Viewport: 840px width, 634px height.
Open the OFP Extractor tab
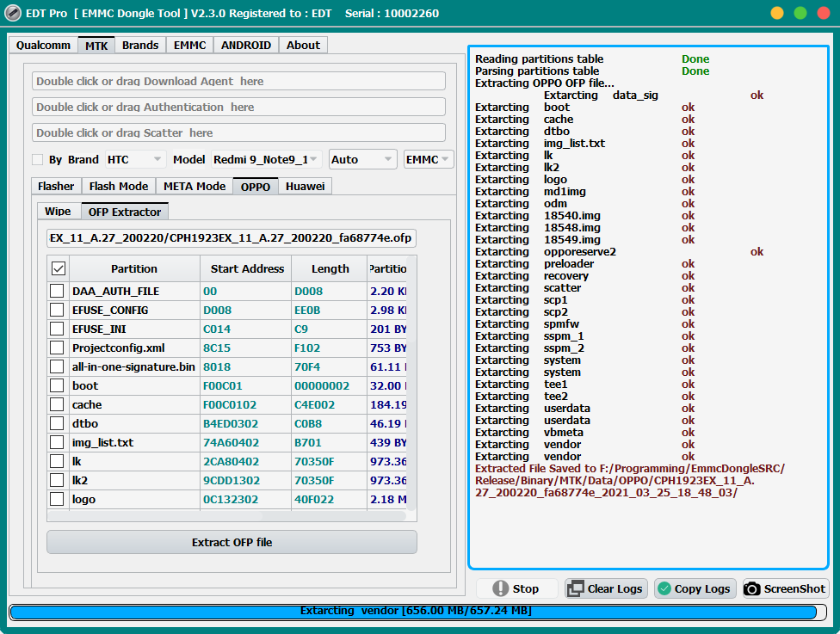[125, 212]
